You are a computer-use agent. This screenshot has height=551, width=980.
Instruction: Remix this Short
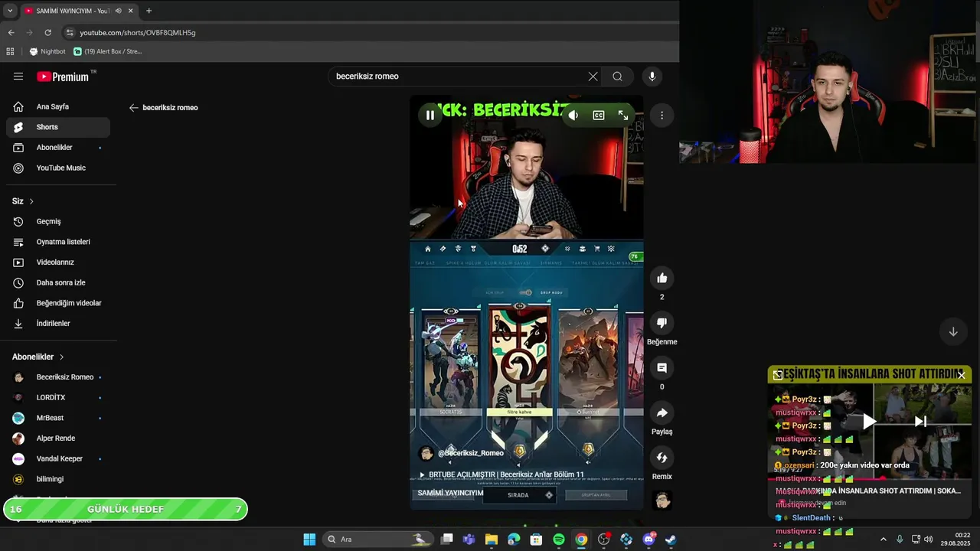pos(662,458)
